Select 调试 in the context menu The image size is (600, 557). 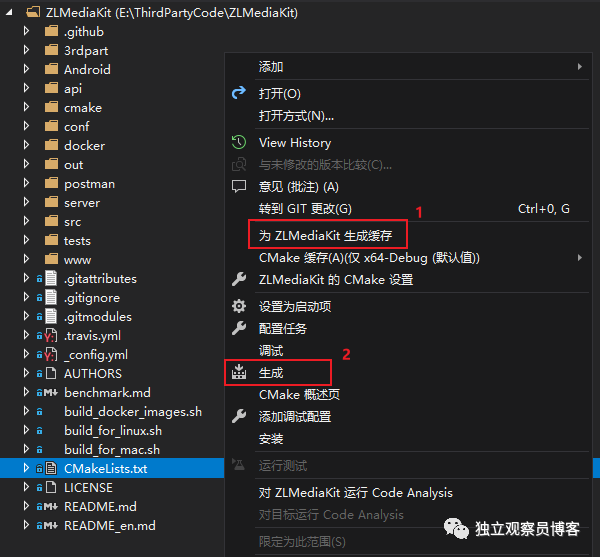tap(408, 350)
